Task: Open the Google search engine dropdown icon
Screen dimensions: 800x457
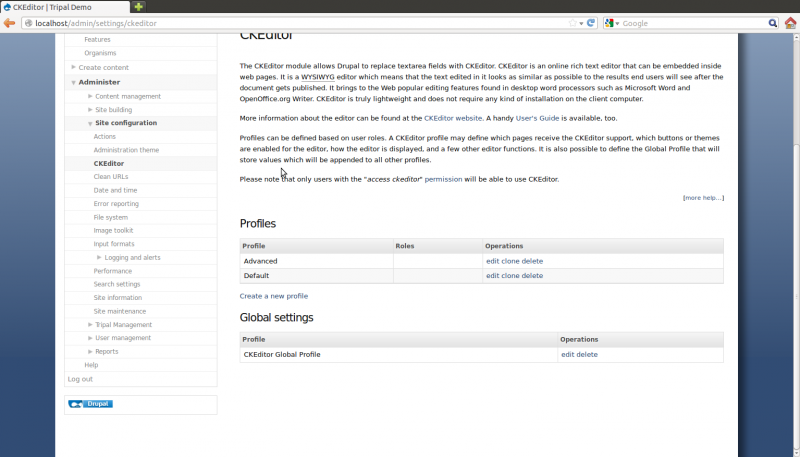Action: (x=611, y=23)
